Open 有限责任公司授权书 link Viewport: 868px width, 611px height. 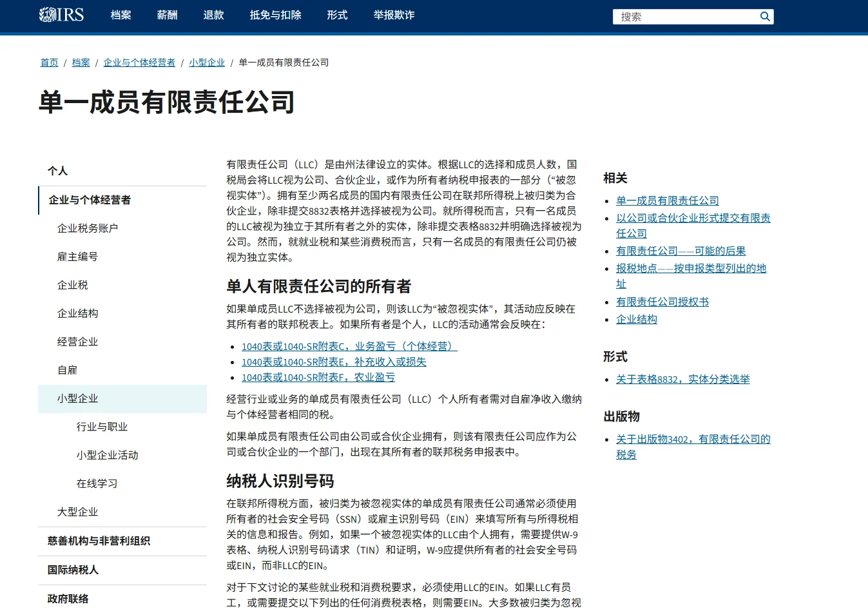(x=662, y=302)
